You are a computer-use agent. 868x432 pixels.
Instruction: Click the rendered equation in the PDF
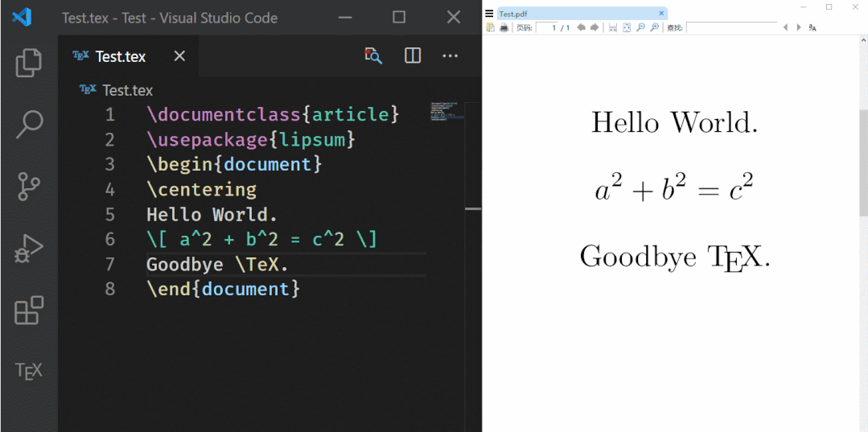(674, 188)
